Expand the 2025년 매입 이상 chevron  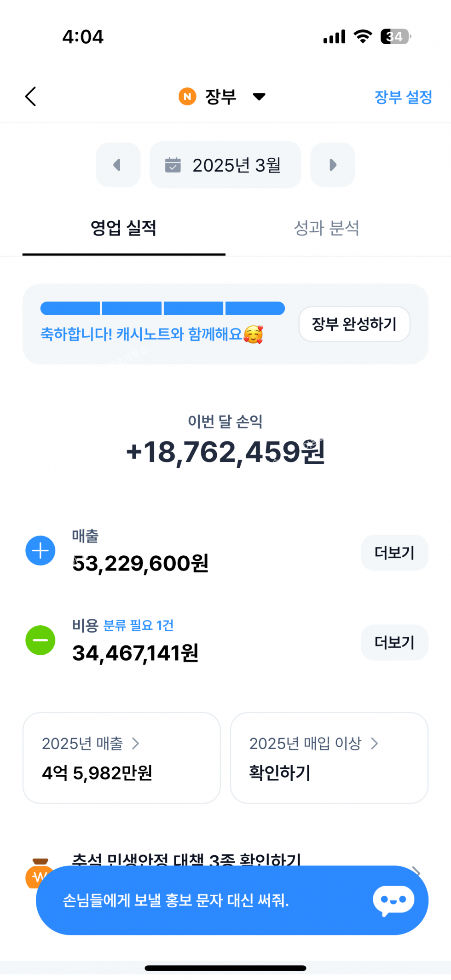375,744
